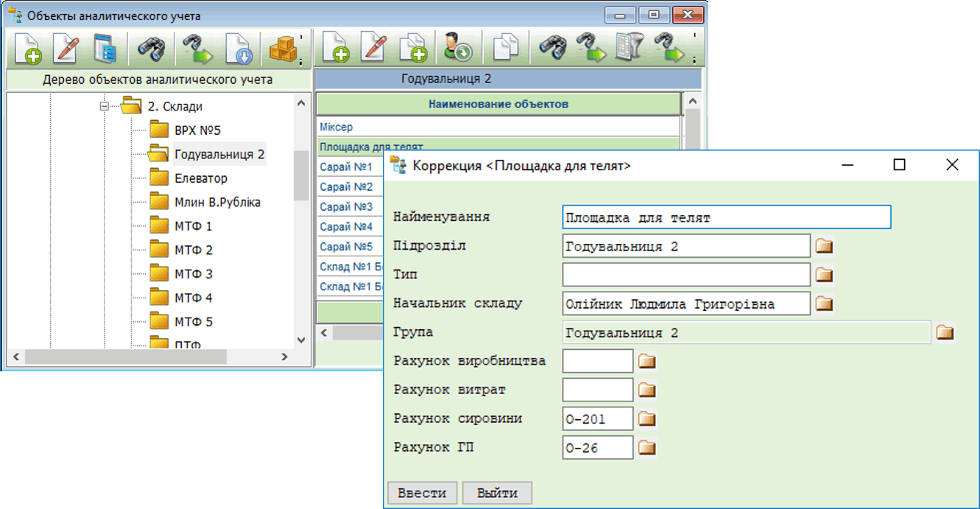Click the stacked boxes warehouse icon
The width and height of the screenshot is (980, 509).
[282, 49]
